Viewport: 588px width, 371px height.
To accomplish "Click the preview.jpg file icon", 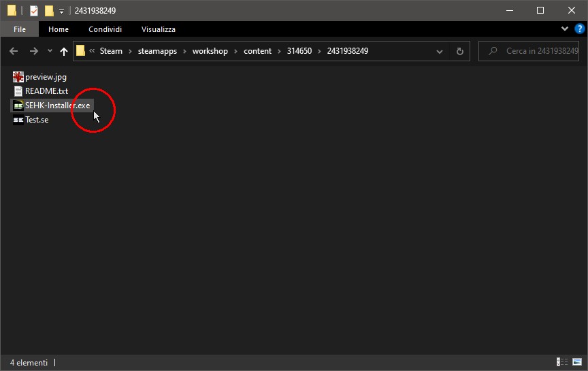I will pos(18,77).
